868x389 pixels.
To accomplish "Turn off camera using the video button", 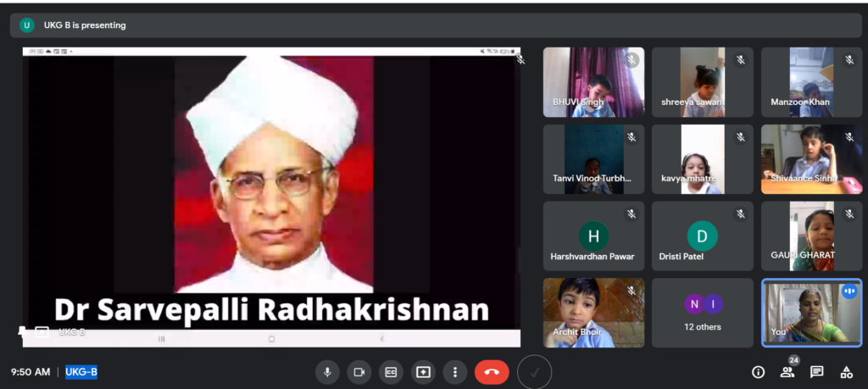I will (x=359, y=372).
